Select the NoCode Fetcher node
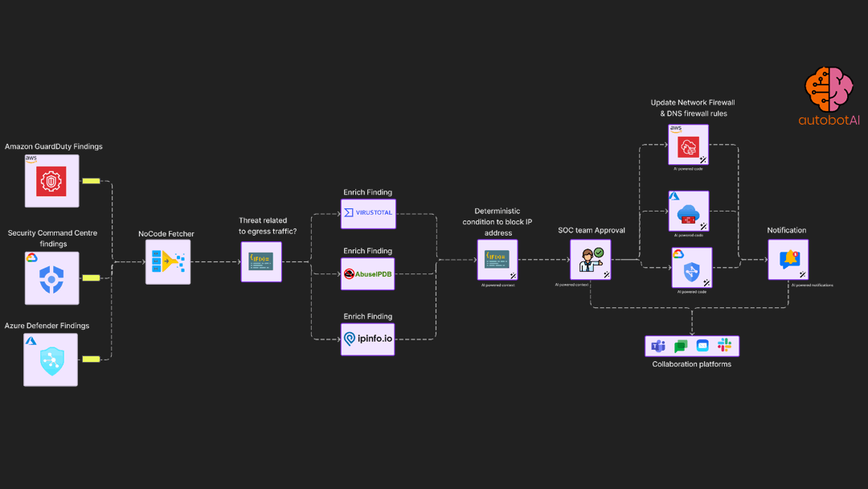The height and width of the screenshot is (489, 868). (x=168, y=261)
